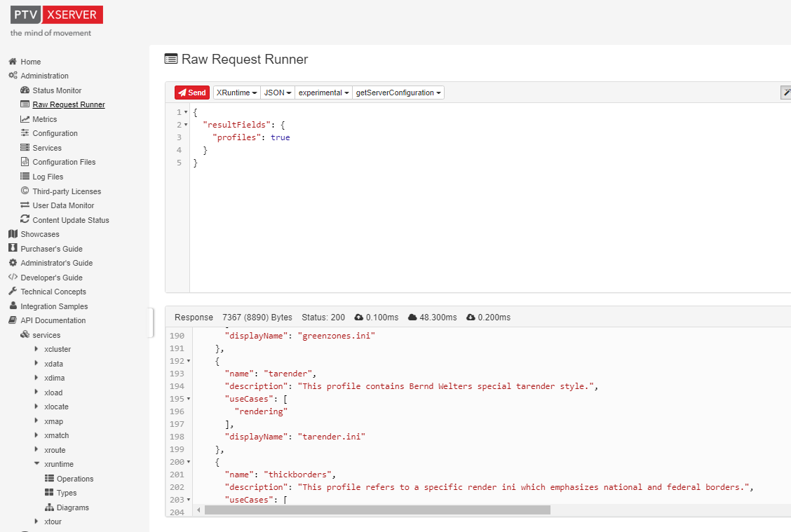Click the Showcases map icon

tap(13, 234)
